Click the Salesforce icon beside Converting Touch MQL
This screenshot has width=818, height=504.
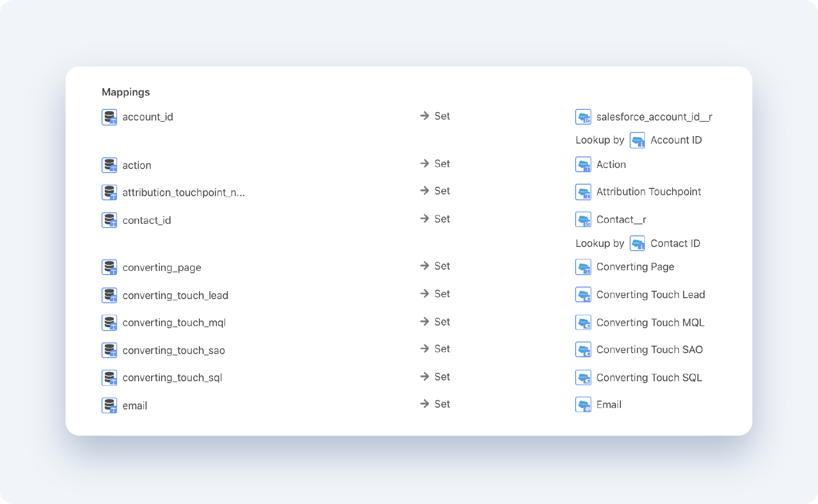(x=583, y=323)
